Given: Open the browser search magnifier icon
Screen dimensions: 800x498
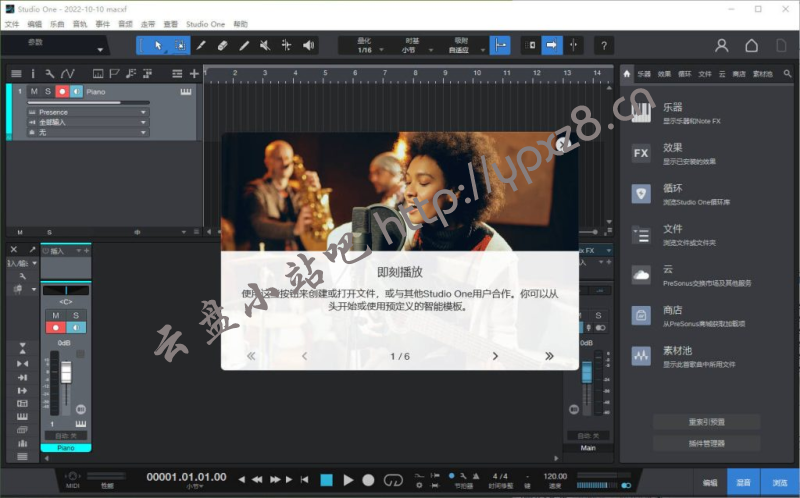Looking at the screenshot, I should point(787,74).
